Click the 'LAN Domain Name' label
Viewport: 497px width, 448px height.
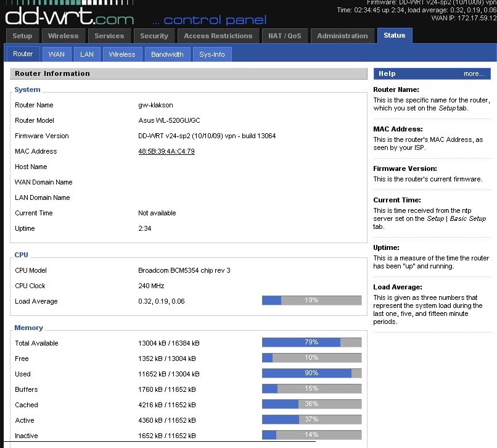click(x=43, y=197)
